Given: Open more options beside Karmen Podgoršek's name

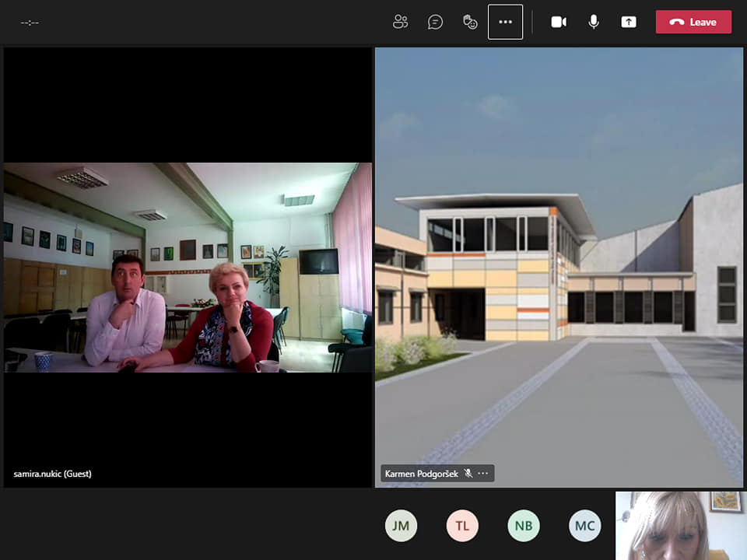Looking at the screenshot, I should pyautogui.click(x=483, y=473).
